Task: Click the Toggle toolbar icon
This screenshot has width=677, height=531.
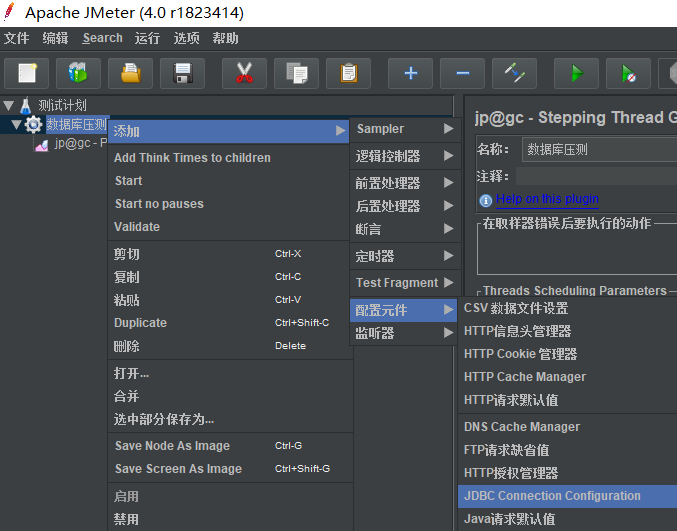Action: (x=515, y=73)
